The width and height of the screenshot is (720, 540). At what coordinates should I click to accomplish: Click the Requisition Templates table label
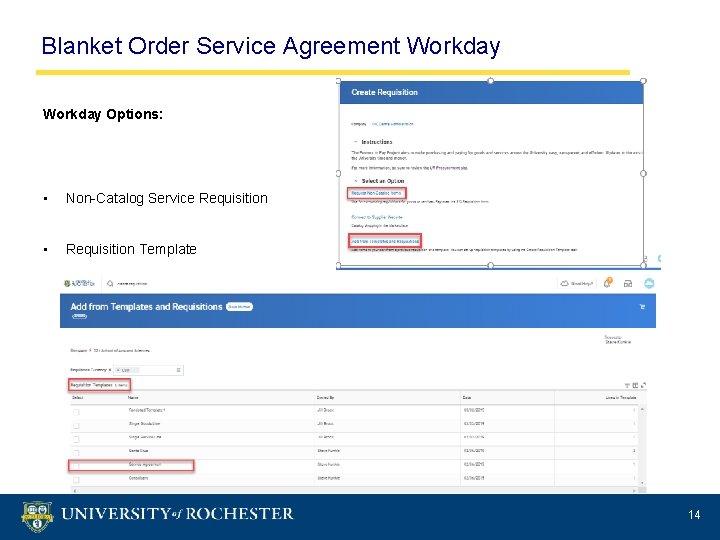click(91, 385)
